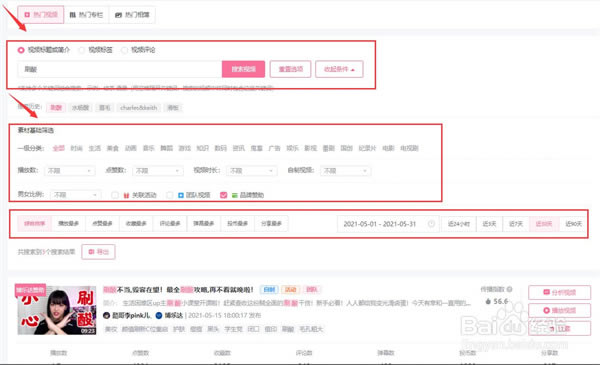Viewport: 600px width, 365px height.
Task: Click the gift icon next to 关联活动
Action: (x=126, y=195)
